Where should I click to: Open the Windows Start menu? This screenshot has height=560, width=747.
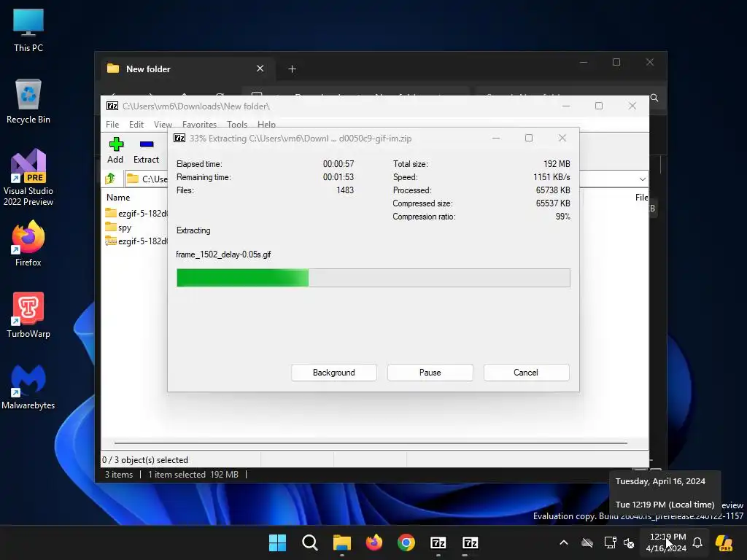click(x=277, y=542)
